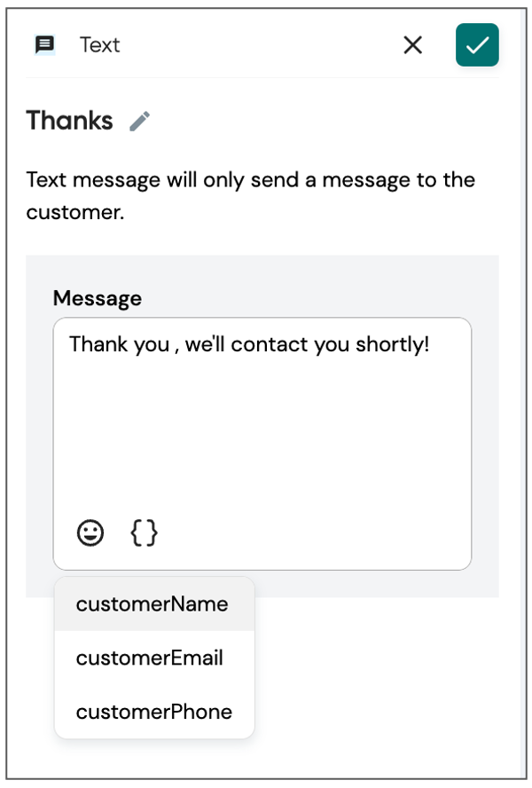Click the Thanks block title
The height and width of the screenshot is (788, 532).
pyautogui.click(x=69, y=121)
